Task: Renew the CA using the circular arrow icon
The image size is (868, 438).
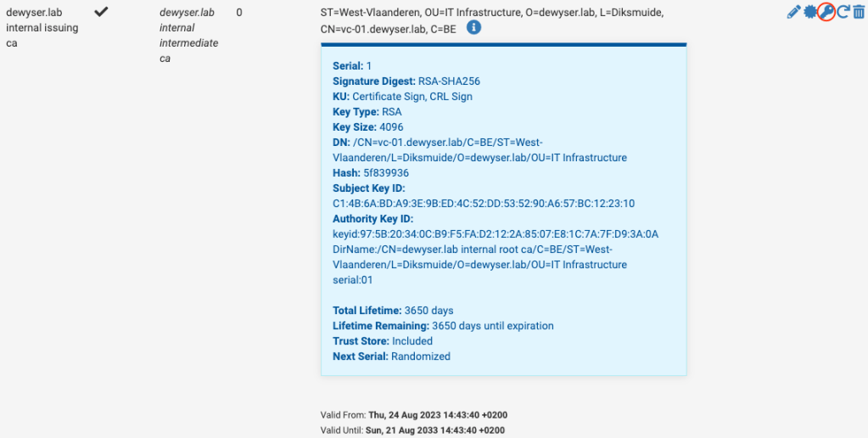Action: (843, 13)
